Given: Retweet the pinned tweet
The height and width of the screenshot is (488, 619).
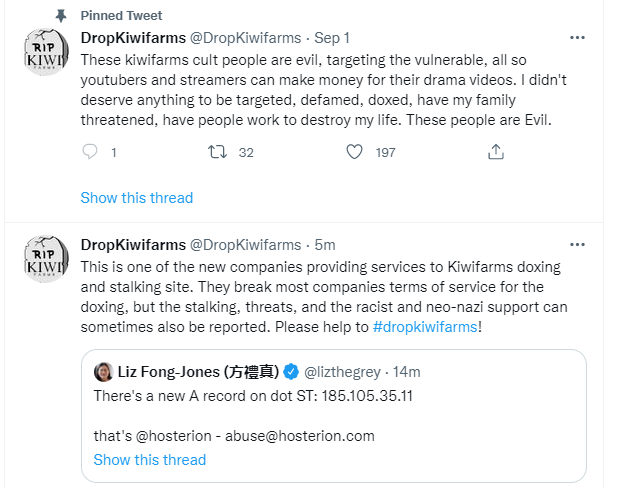Looking at the screenshot, I should click(216, 153).
